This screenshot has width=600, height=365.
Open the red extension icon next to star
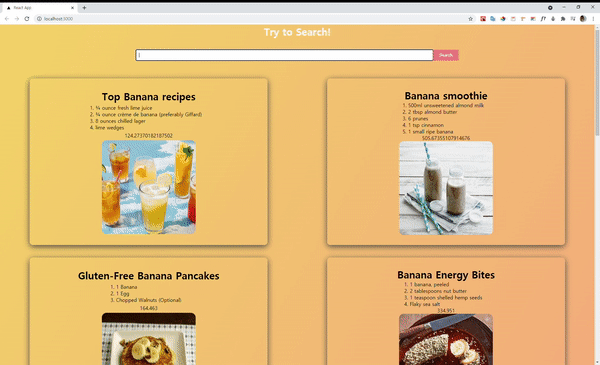(x=483, y=19)
